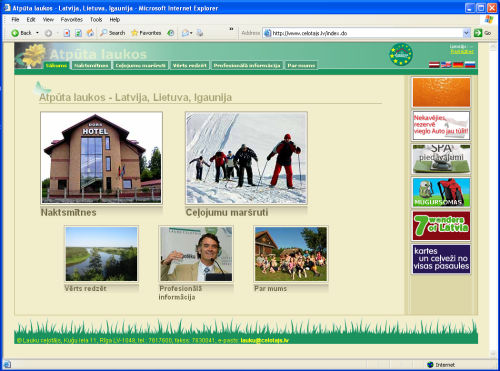This screenshot has height=371, width=500.
Task: Open the group on grass photo
Action: pyautogui.click(x=291, y=254)
